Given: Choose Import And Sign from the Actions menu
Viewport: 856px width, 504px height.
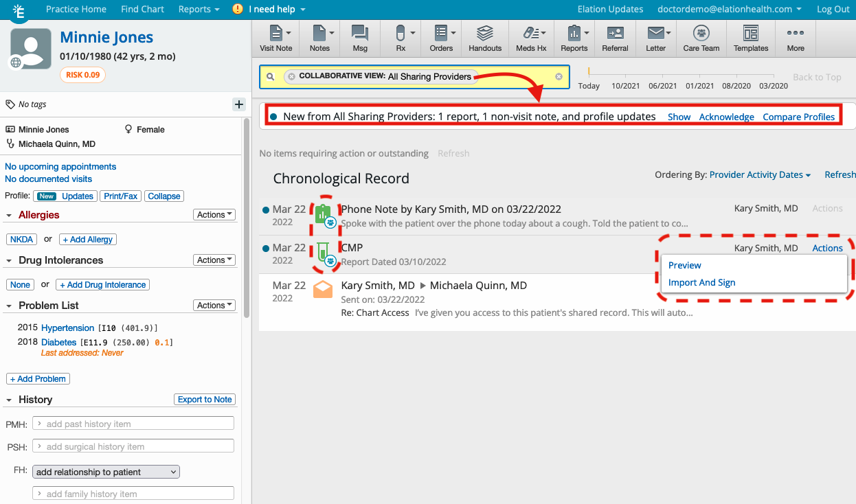Looking at the screenshot, I should tap(701, 282).
